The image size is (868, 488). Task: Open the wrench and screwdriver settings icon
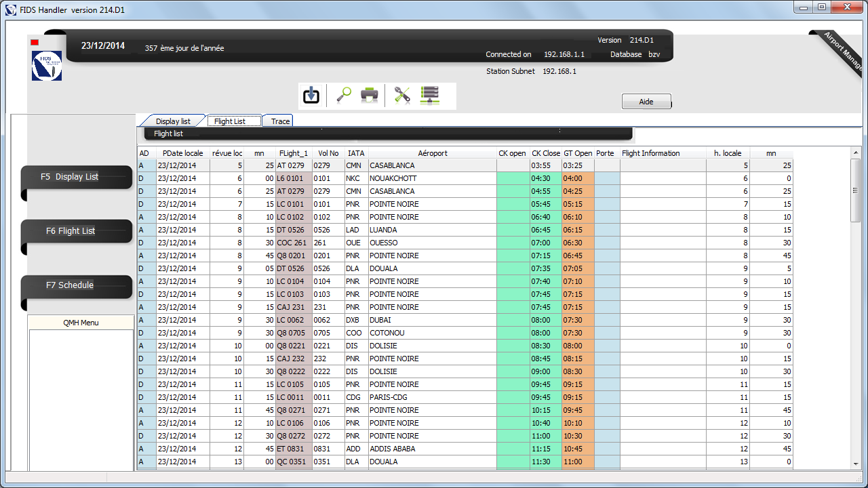tap(402, 96)
